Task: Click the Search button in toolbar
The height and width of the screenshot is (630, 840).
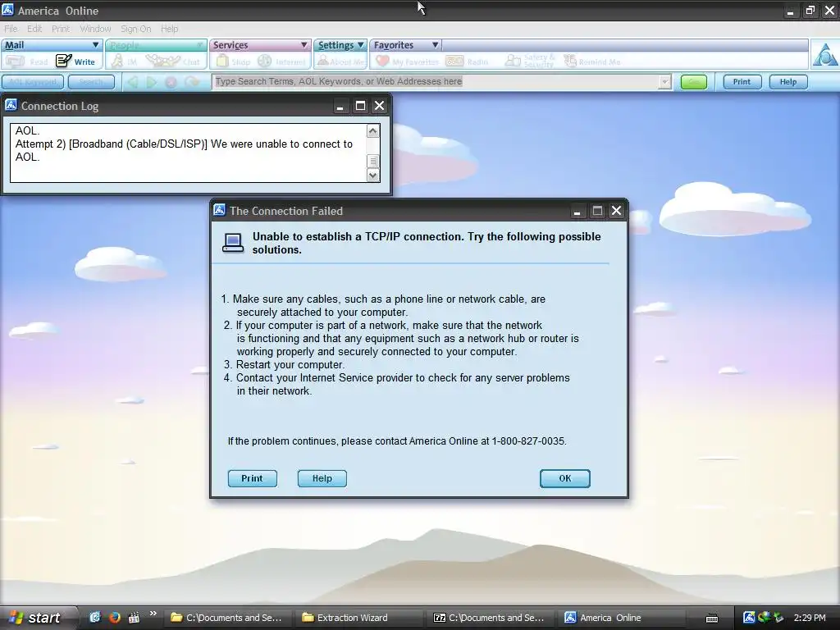Action: (91, 82)
